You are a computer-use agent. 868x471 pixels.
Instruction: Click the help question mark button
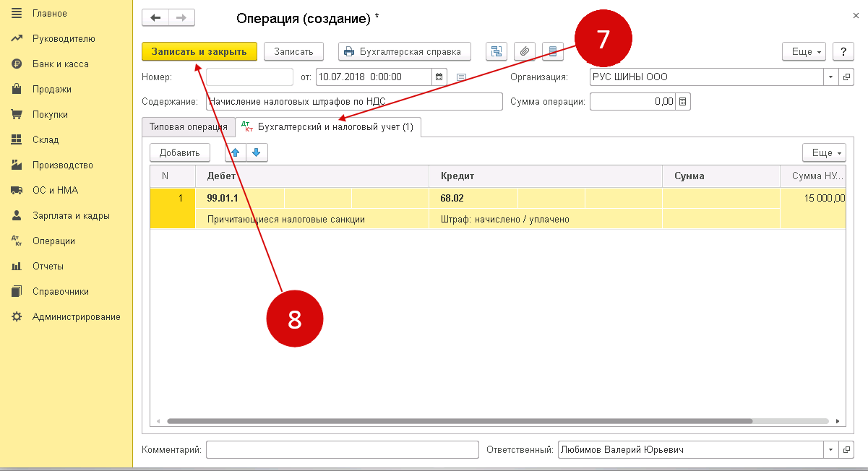pyautogui.click(x=843, y=51)
